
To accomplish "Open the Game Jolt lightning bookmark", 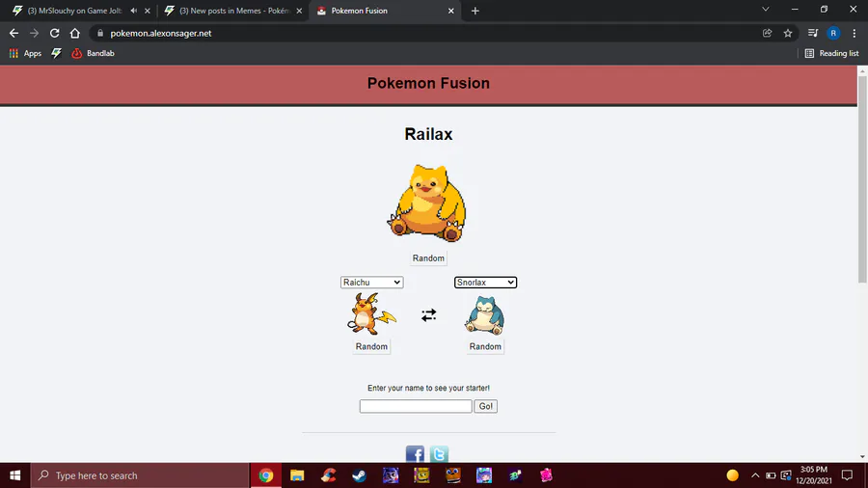I will [x=57, y=53].
